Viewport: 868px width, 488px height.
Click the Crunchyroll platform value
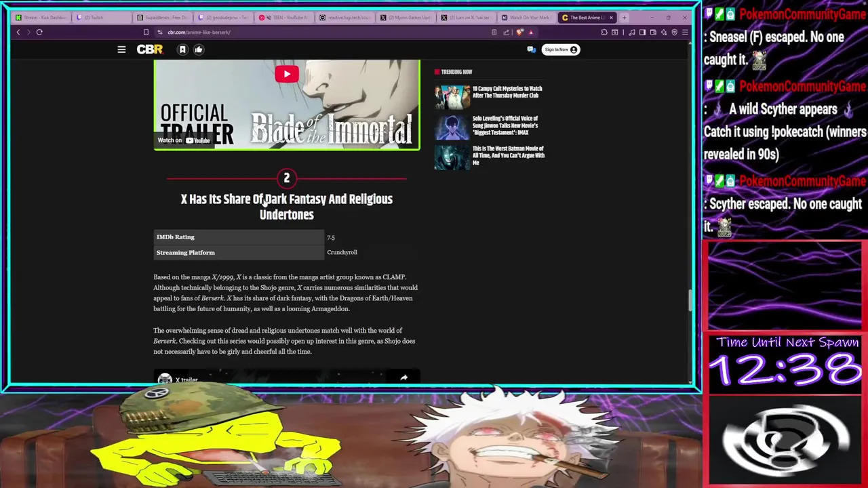[342, 252]
